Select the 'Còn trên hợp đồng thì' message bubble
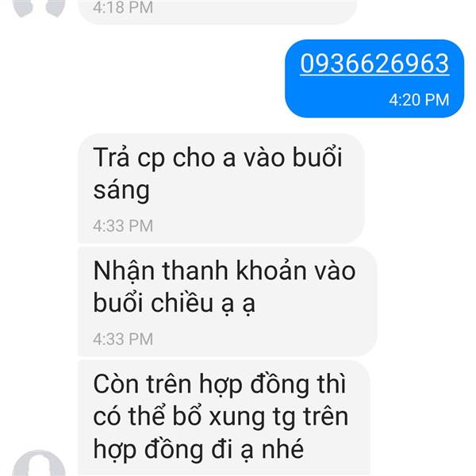This screenshot has width=476, height=476. click(224, 418)
